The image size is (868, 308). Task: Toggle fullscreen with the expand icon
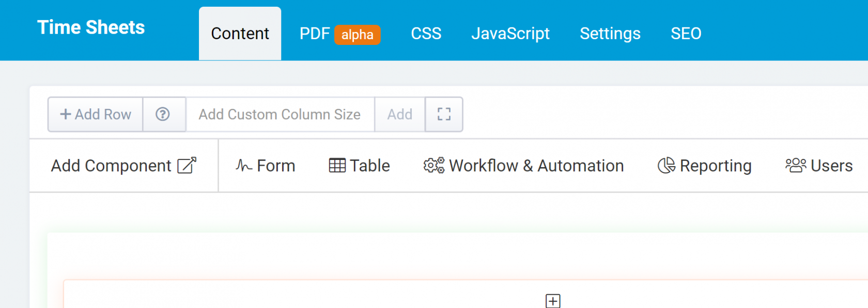[444, 114]
